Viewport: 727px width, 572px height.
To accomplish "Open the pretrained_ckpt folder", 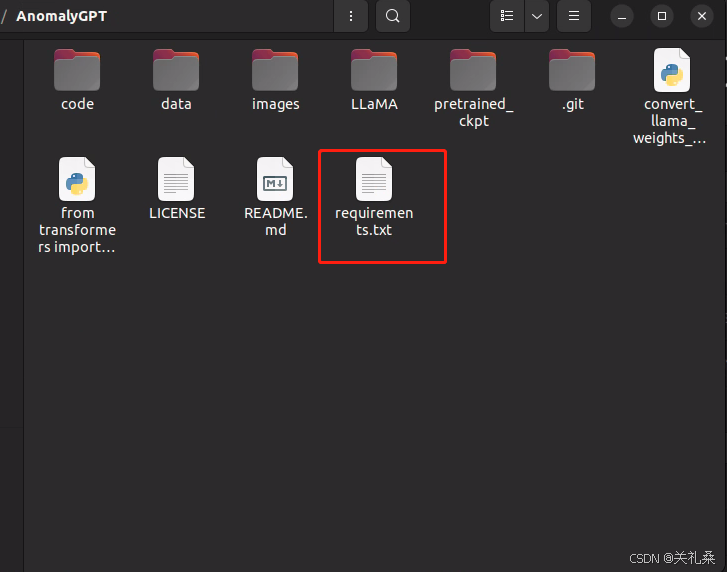I will (473, 70).
